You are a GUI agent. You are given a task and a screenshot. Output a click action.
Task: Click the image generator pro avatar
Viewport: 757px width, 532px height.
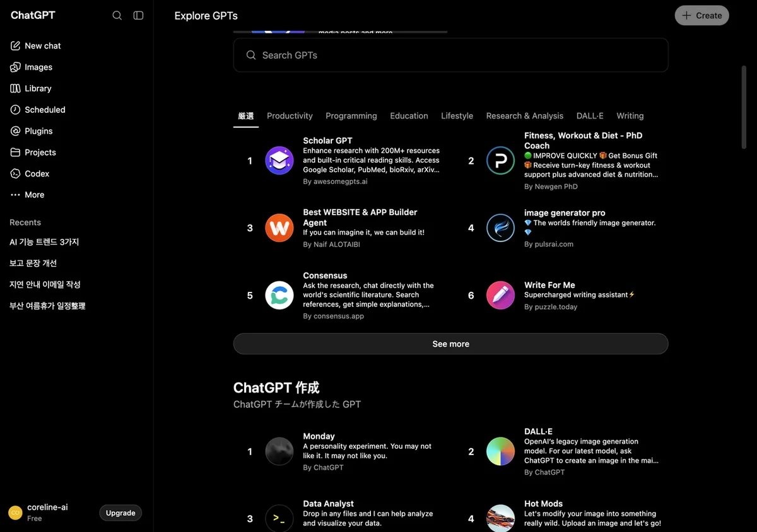(x=501, y=228)
